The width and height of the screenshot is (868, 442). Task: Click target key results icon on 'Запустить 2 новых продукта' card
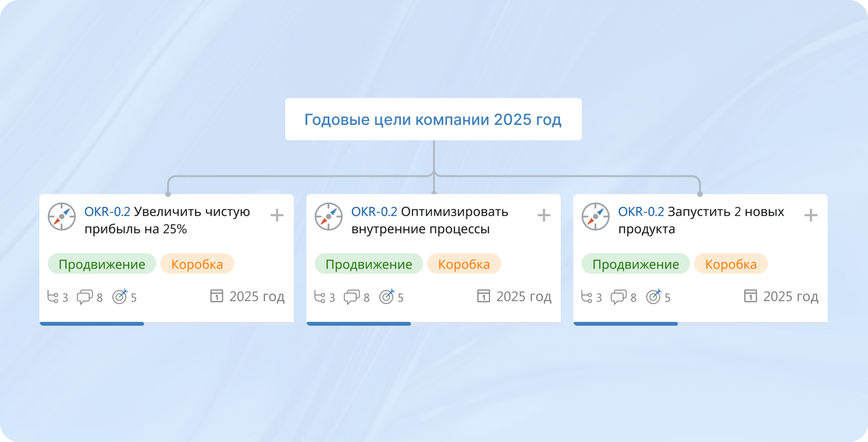[x=654, y=297]
